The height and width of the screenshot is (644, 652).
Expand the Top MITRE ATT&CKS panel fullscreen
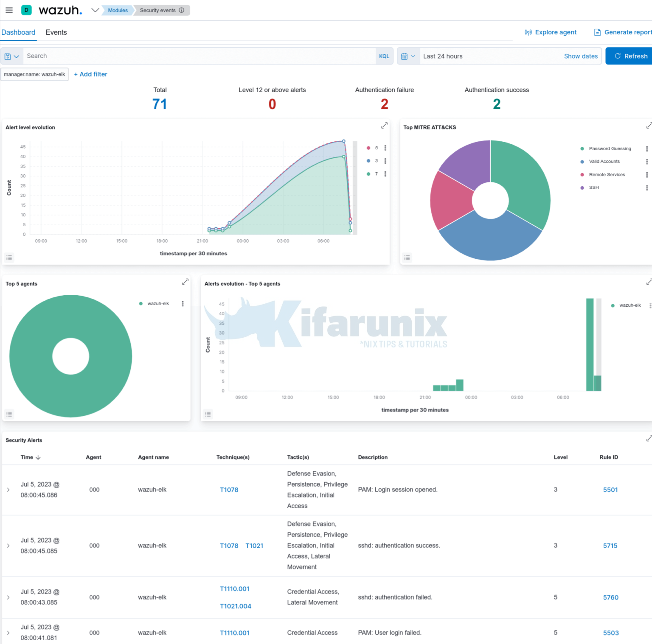pos(648,126)
